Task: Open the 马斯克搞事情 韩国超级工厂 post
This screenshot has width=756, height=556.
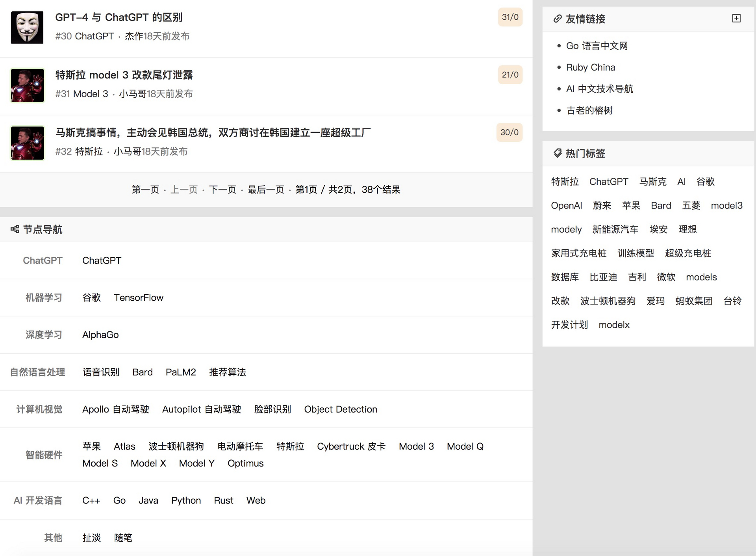Action: 213,132
